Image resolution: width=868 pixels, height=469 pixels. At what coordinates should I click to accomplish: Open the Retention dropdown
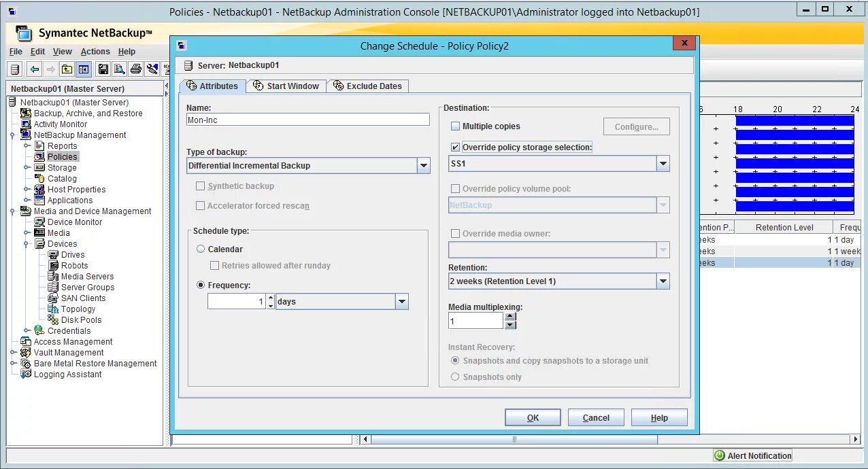point(663,281)
